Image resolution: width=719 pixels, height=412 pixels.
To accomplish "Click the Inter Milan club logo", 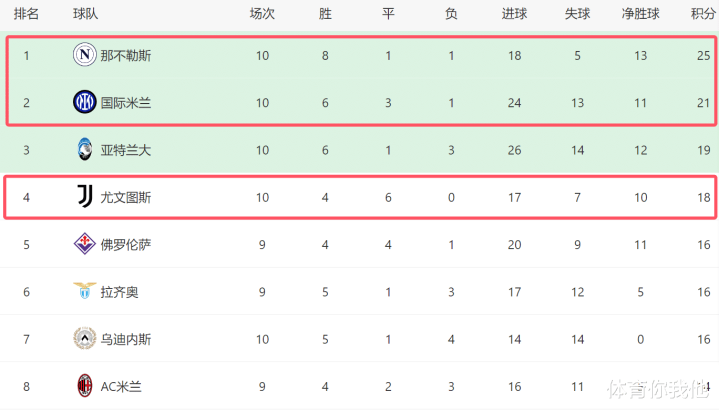I will (x=84, y=102).
